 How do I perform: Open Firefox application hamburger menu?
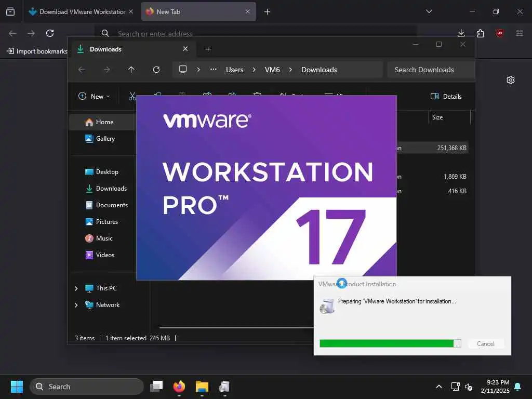click(x=520, y=33)
